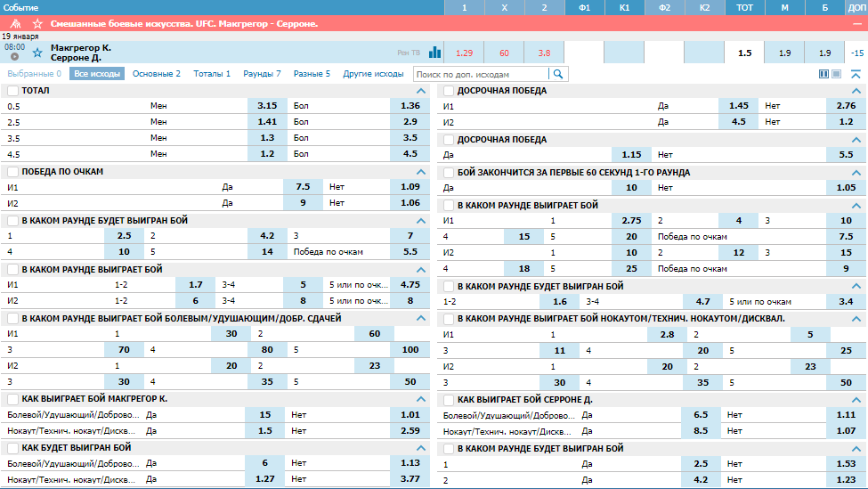Select total 0.5 Мен odds 3.15
The height and width of the screenshot is (489, 868).
(x=267, y=106)
